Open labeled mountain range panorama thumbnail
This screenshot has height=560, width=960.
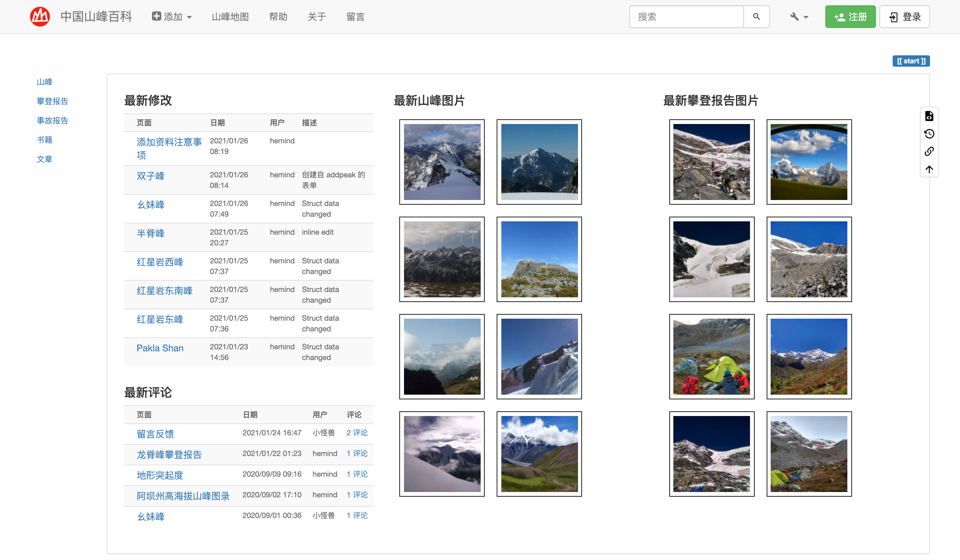click(442, 259)
